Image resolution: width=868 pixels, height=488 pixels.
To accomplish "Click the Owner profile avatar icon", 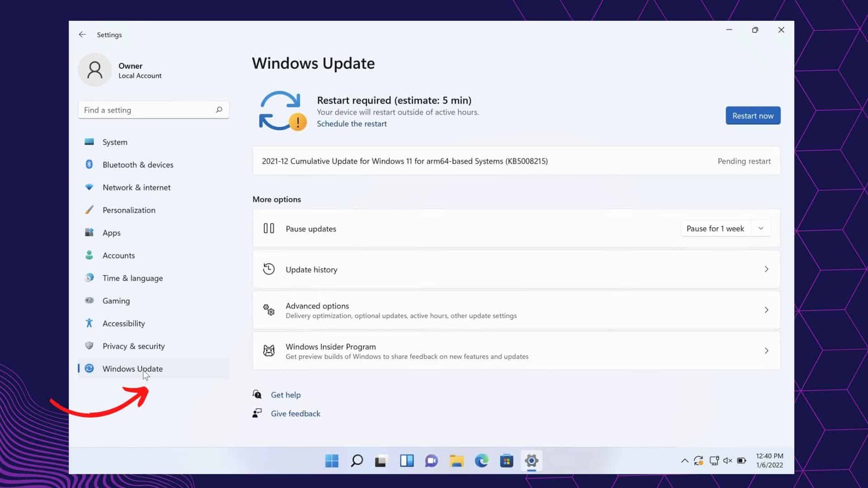I will coord(95,70).
